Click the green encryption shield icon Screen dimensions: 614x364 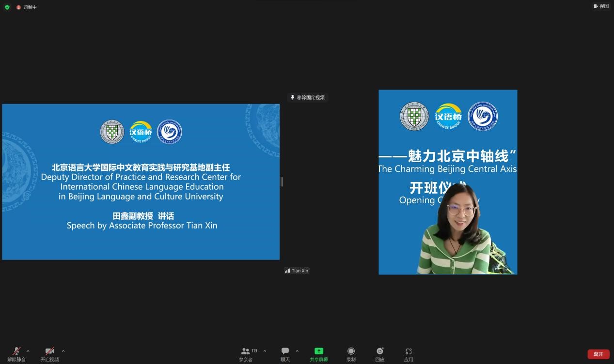point(7,7)
